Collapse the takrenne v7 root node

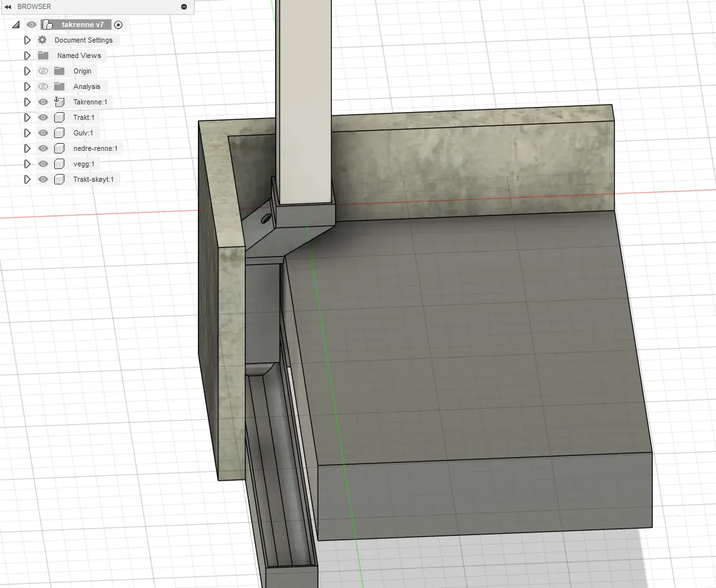point(15,24)
